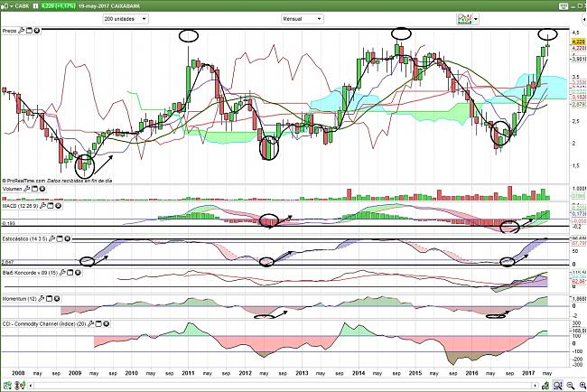Remove the Volumen indicator panel
The image size is (587, 392).
pyautogui.click(x=42, y=189)
